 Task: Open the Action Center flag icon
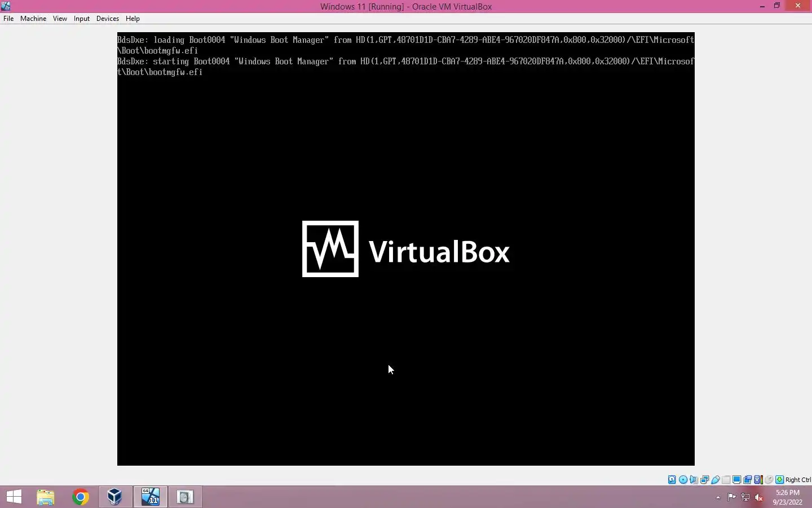pyautogui.click(x=731, y=497)
